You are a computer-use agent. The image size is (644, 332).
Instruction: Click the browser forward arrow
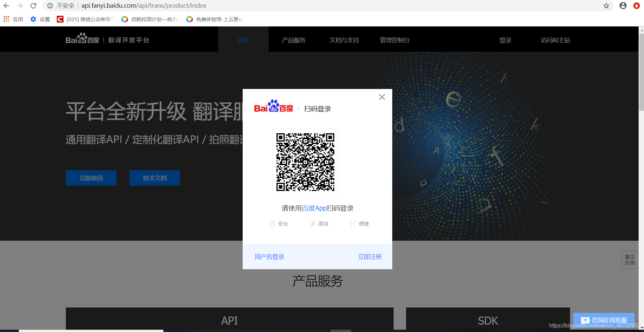[x=20, y=6]
